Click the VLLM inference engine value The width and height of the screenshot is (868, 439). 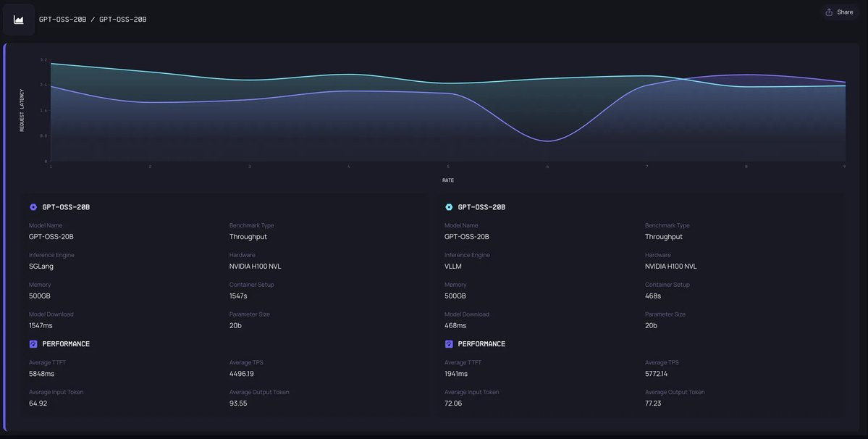[x=452, y=267]
